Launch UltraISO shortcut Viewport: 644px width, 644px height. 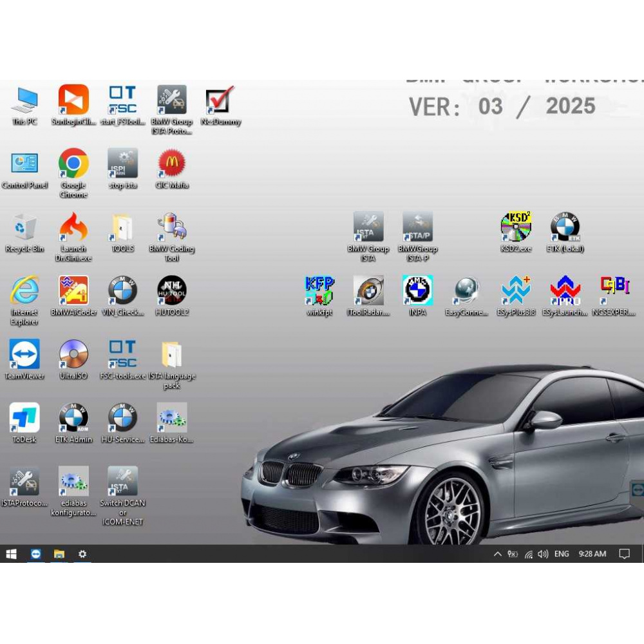(73, 360)
